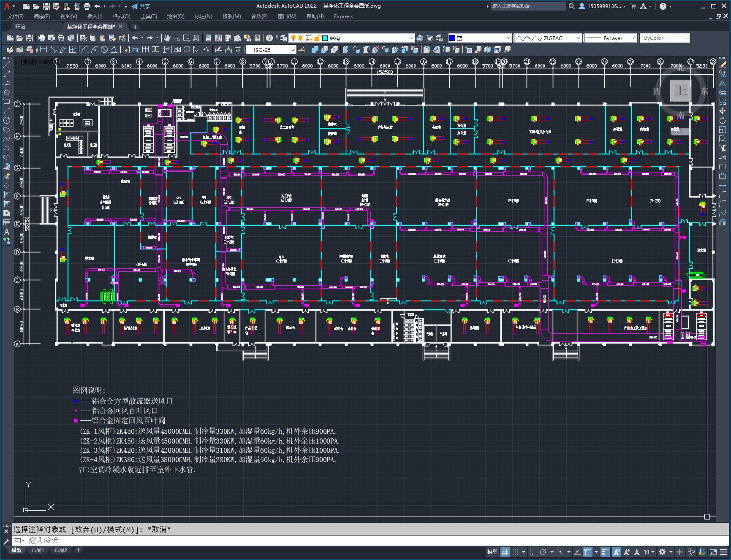The width and height of the screenshot is (731, 560).
Task: Click the Linear dimension tool
Action: [43, 49]
